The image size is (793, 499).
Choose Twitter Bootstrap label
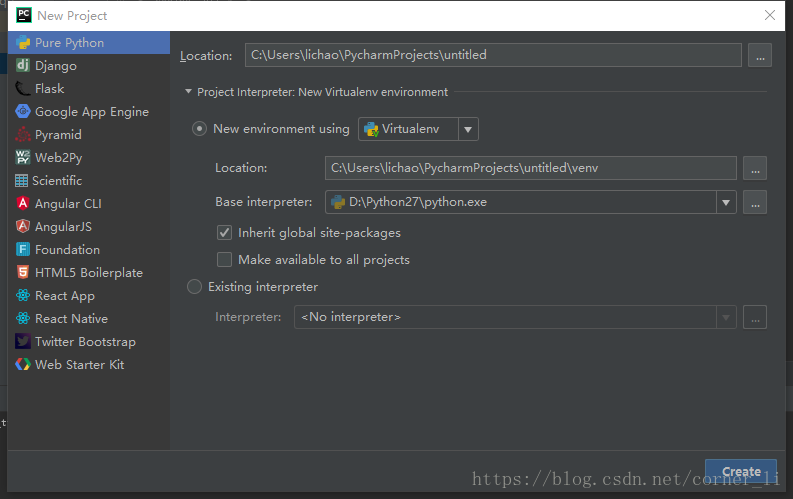(85, 342)
